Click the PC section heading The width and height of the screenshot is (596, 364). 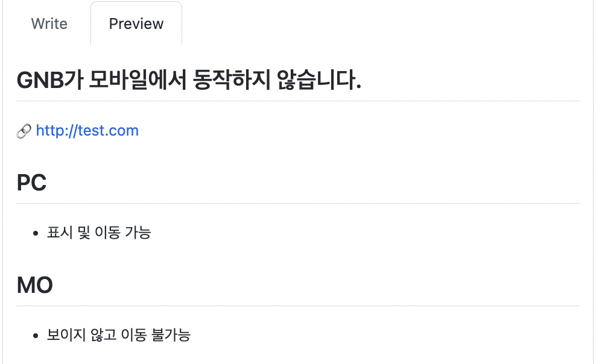tap(31, 182)
